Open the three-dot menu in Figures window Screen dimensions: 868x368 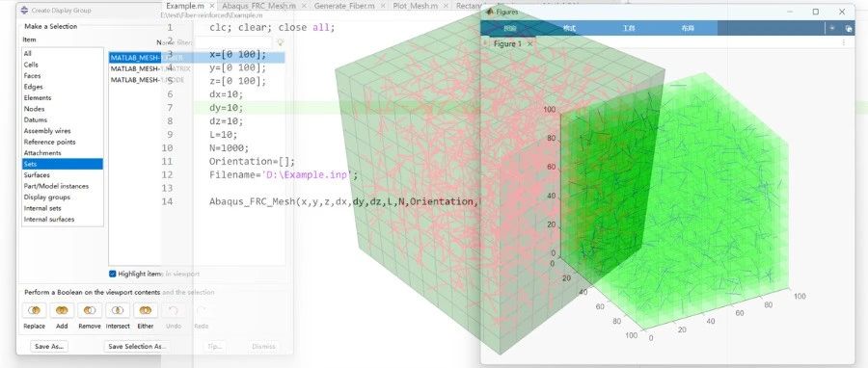pyautogui.click(x=843, y=42)
